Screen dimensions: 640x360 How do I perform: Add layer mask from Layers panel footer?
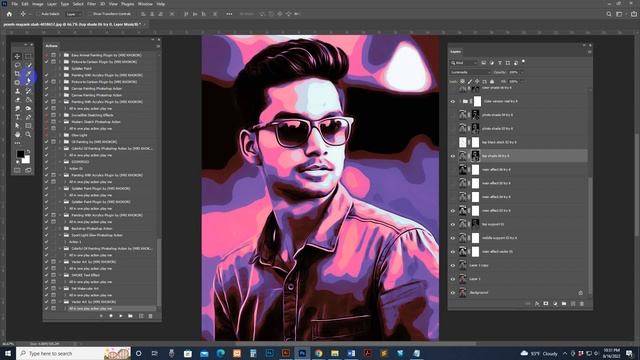coord(546,304)
